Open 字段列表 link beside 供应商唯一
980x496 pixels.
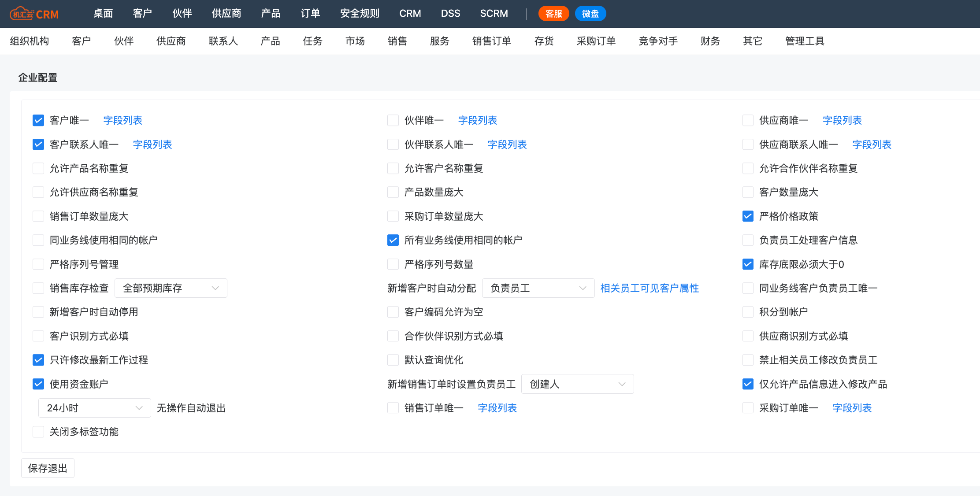click(842, 120)
